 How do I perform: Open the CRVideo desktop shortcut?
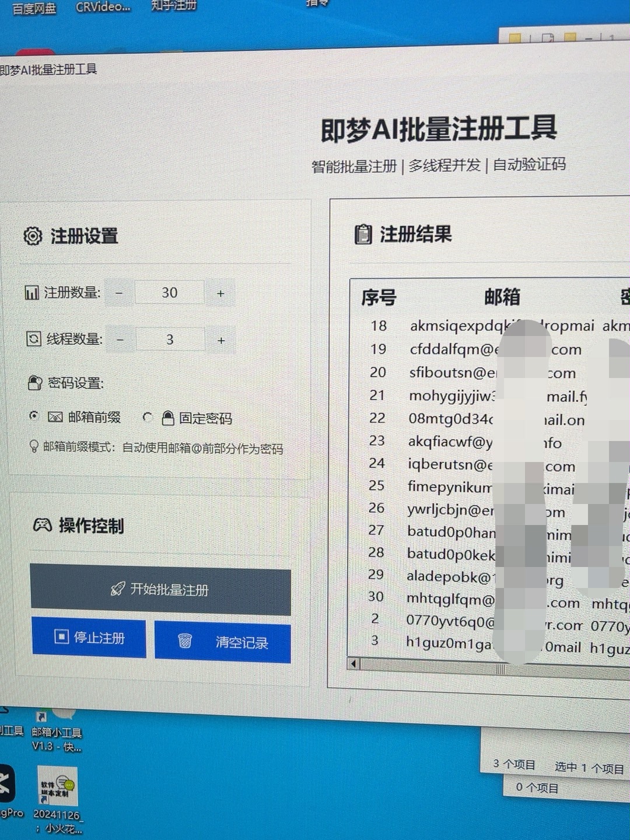pyautogui.click(x=103, y=6)
